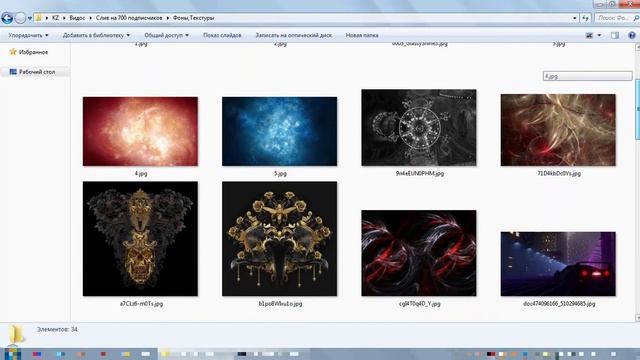640x360 pixels.
Task: Select Избранное in the navigation pane
Action: [33, 52]
